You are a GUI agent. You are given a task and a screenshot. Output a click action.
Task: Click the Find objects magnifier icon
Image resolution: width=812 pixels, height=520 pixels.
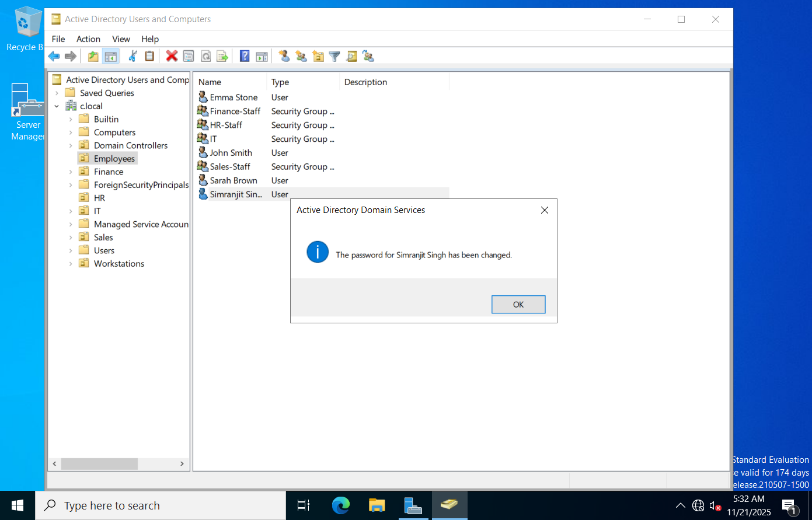(351, 56)
